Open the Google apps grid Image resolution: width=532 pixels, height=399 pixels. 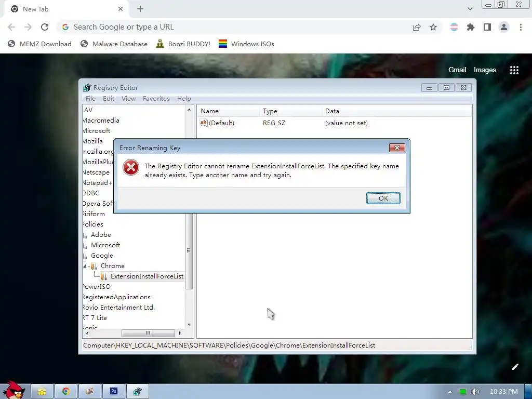point(514,70)
